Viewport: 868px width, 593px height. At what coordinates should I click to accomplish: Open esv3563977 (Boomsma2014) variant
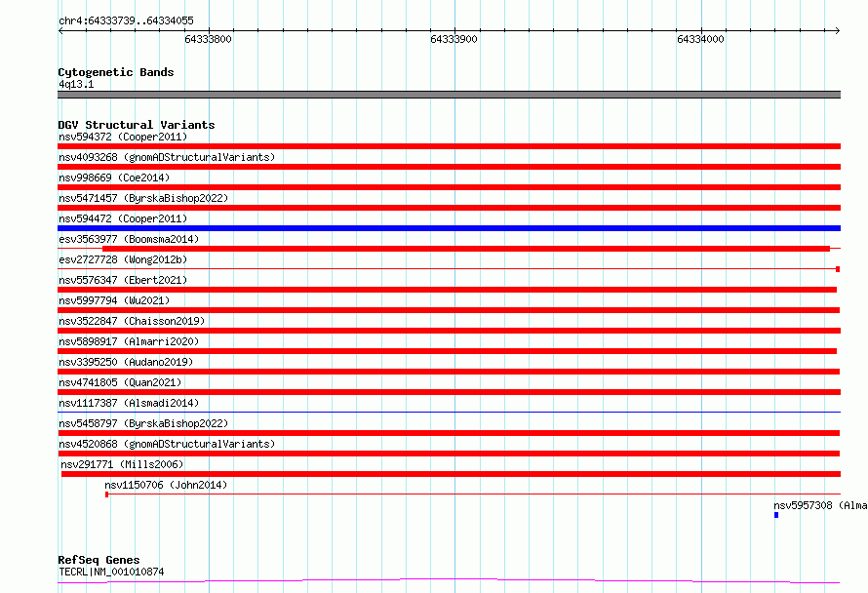tap(129, 239)
